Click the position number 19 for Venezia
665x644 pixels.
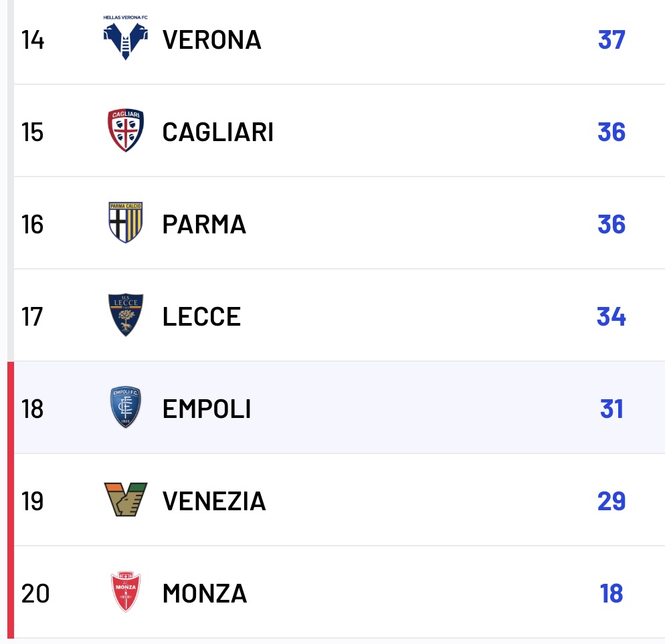click(32, 502)
